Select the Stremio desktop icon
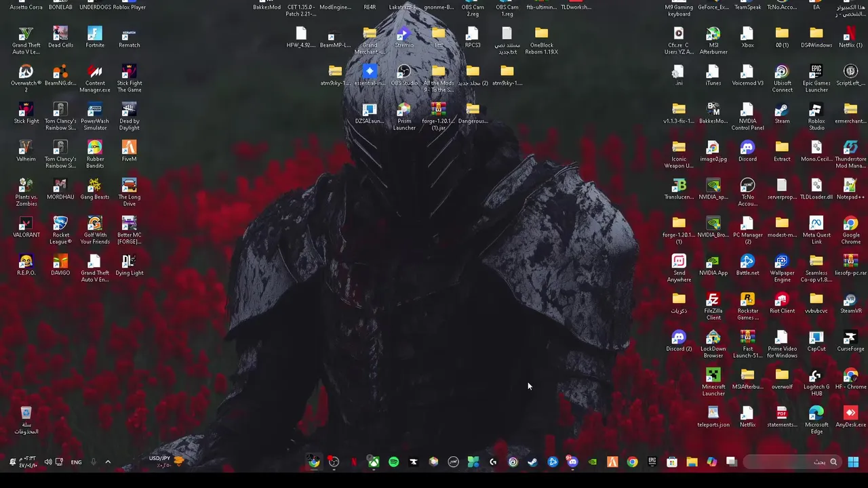The width and height of the screenshot is (868, 488). 404,37
